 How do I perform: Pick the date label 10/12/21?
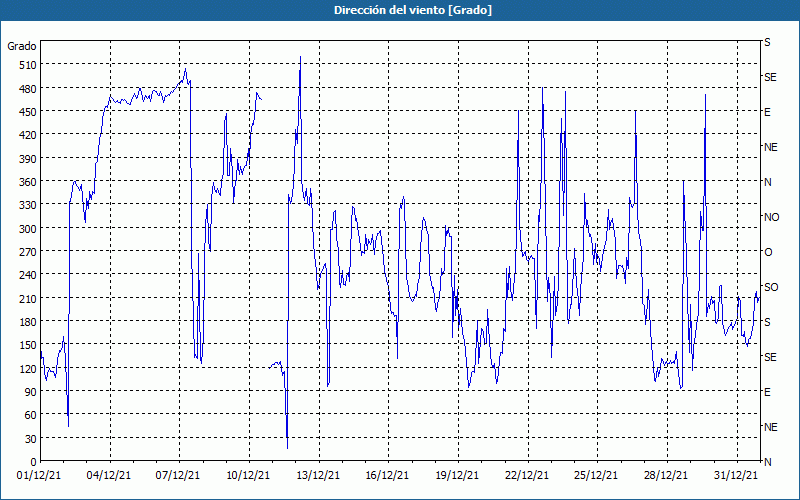[248, 476]
